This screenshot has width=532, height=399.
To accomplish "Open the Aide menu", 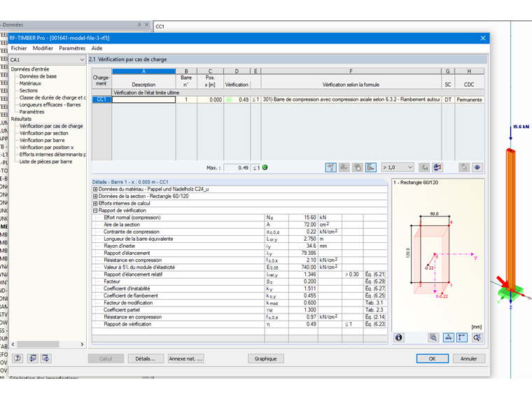I will pyautogui.click(x=97, y=48).
